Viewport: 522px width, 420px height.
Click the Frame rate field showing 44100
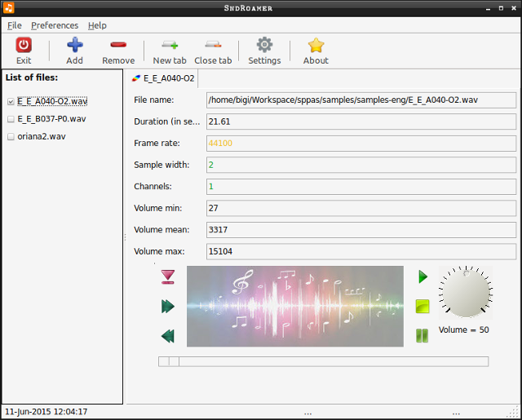coord(361,144)
